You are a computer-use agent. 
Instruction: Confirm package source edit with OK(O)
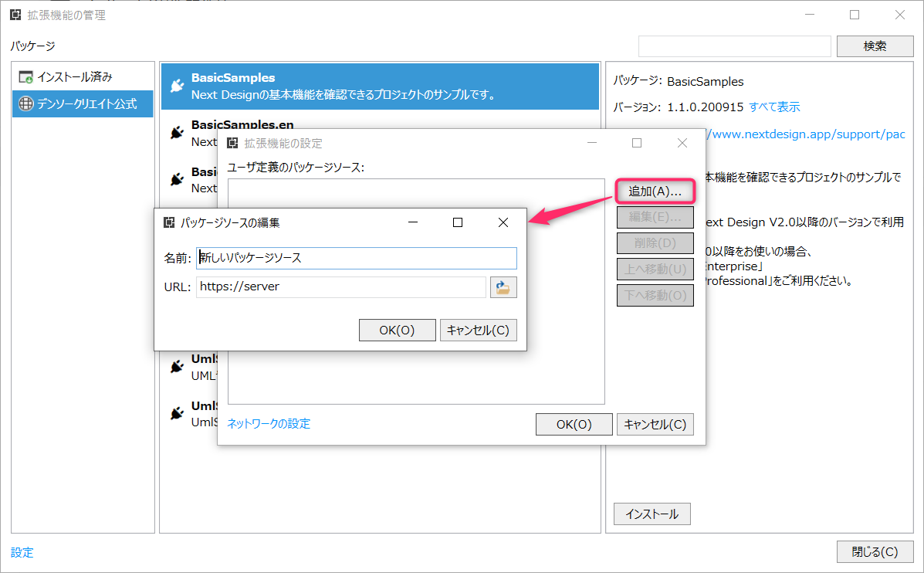(397, 331)
